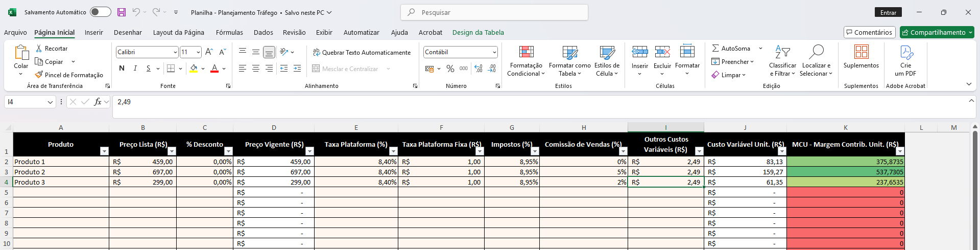Open the Produto column filter dropdown
The width and height of the screenshot is (980, 250).
(x=104, y=151)
